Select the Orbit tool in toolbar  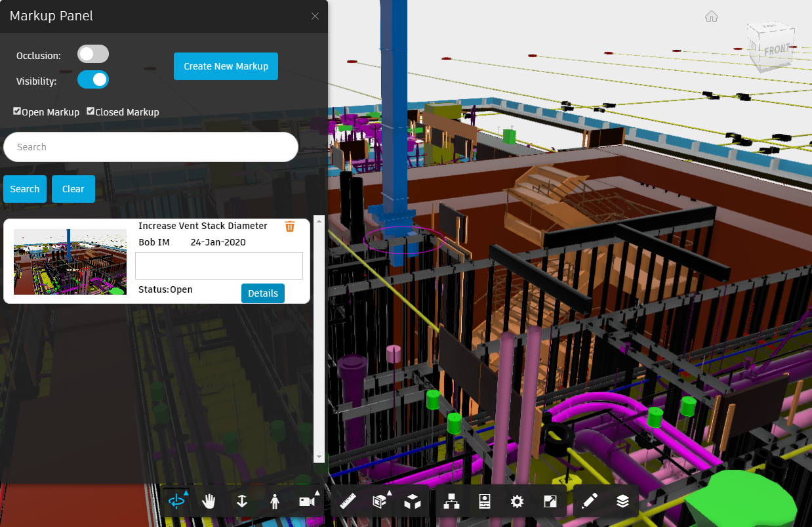[176, 501]
